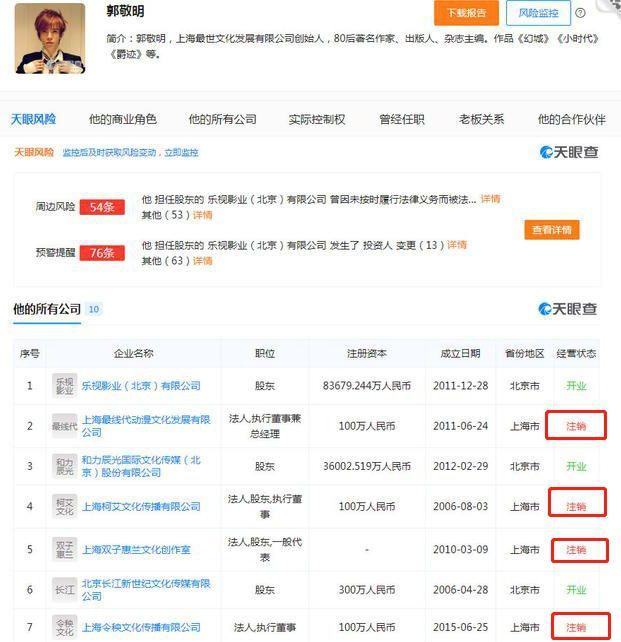Screen dimensions: 621x642
Task: Click the 职位 column header
Action: (265, 353)
